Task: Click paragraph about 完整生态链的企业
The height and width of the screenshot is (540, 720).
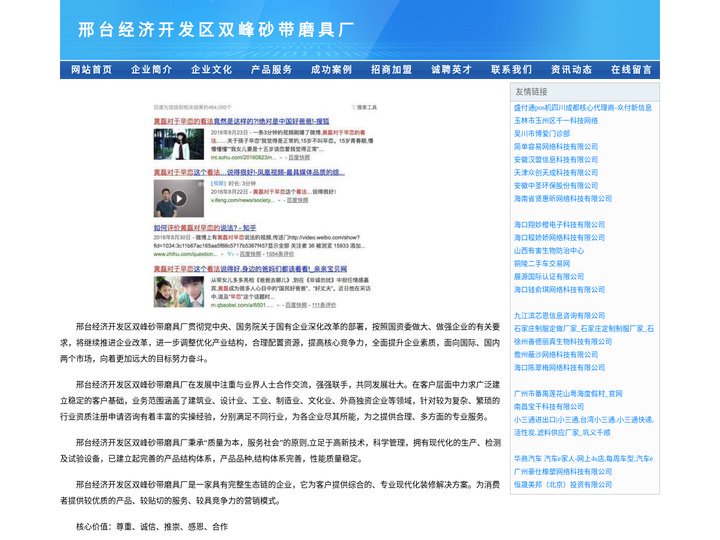Action: coord(280,493)
